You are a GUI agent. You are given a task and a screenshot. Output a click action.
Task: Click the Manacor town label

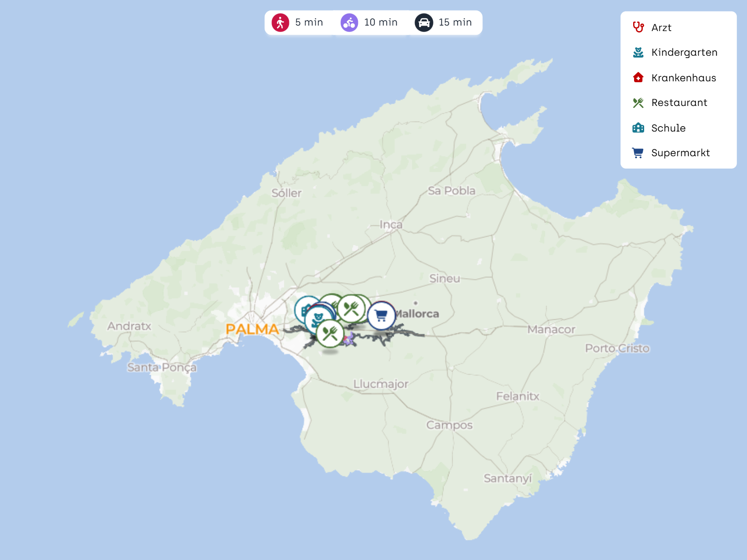(551, 329)
